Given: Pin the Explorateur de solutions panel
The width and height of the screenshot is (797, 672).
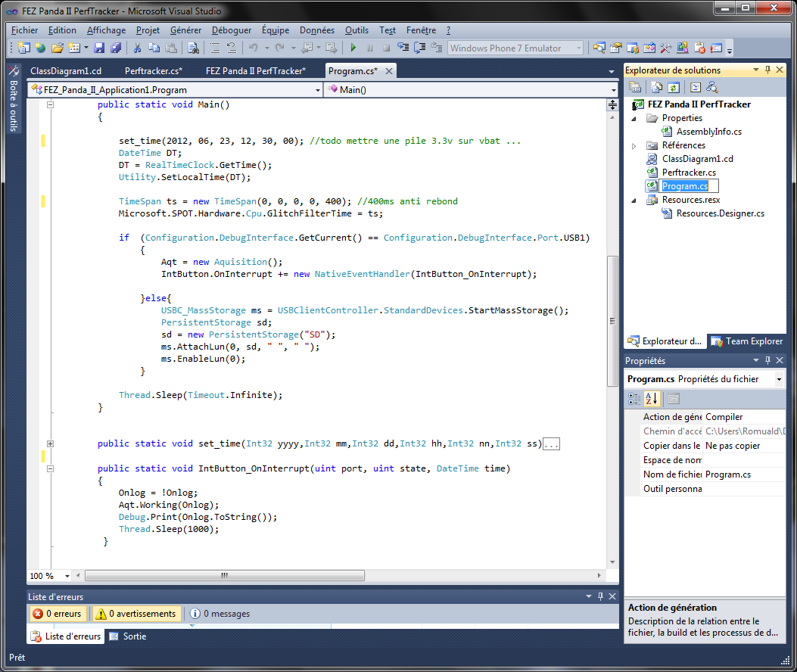Looking at the screenshot, I should coord(768,70).
